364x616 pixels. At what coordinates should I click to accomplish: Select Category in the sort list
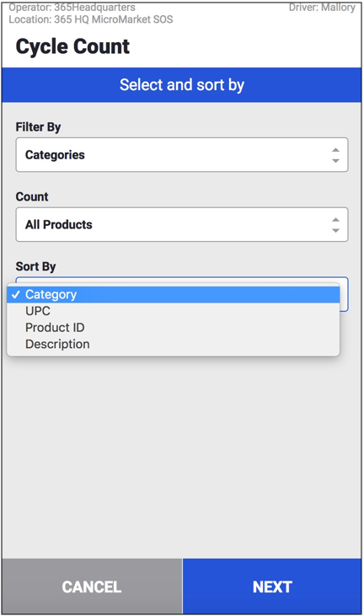point(174,295)
